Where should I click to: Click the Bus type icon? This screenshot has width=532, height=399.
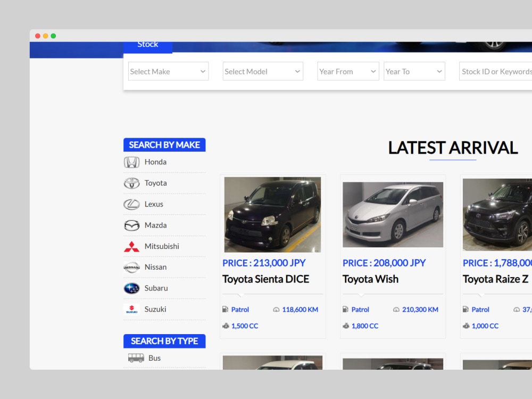136,358
